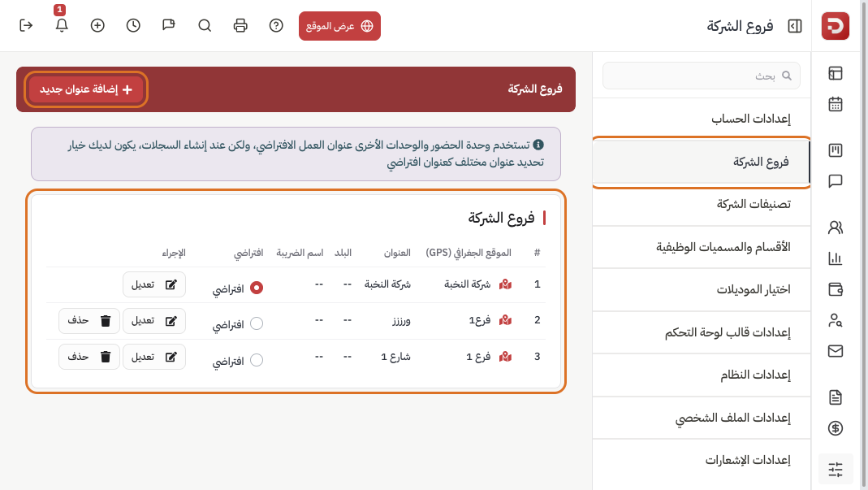Click the logout icon in top bar
The width and height of the screenshot is (868, 490).
[26, 25]
